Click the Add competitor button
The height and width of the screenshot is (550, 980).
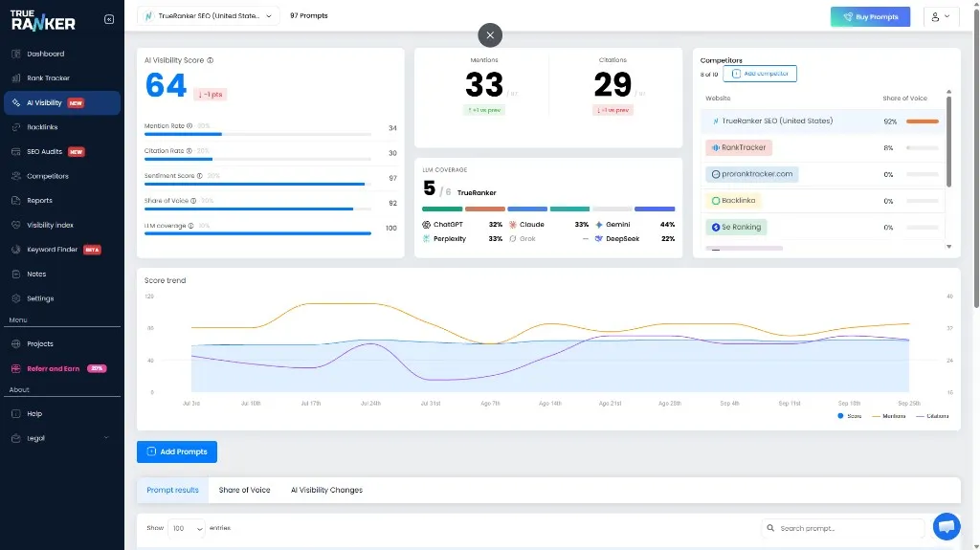pyautogui.click(x=759, y=74)
